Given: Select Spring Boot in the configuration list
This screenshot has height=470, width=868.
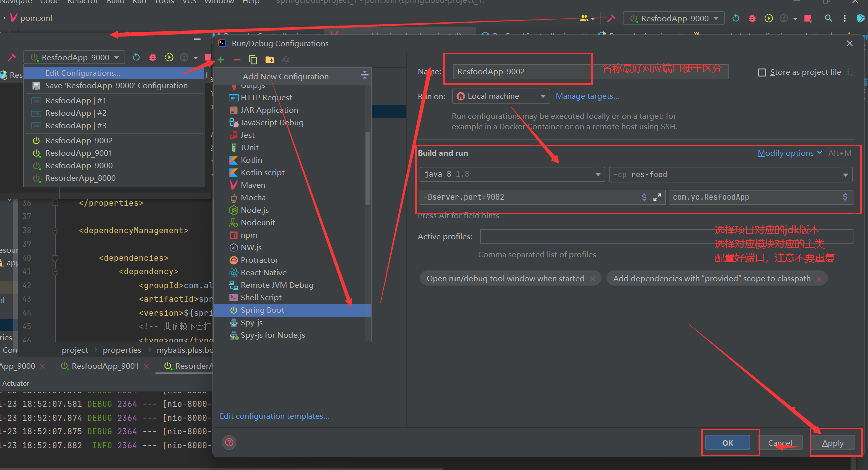Looking at the screenshot, I should click(262, 310).
